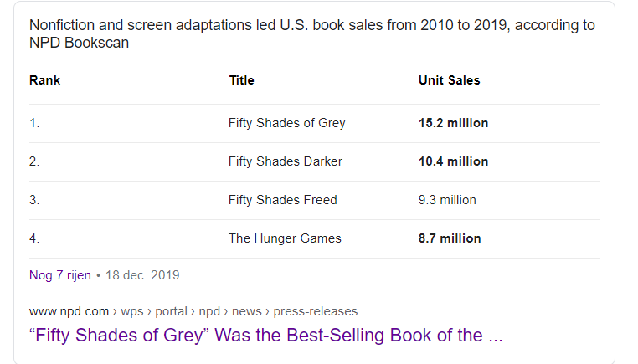Screen dimensions: 638x364
Task: Click rank number 1 in table
Action: 34,123
